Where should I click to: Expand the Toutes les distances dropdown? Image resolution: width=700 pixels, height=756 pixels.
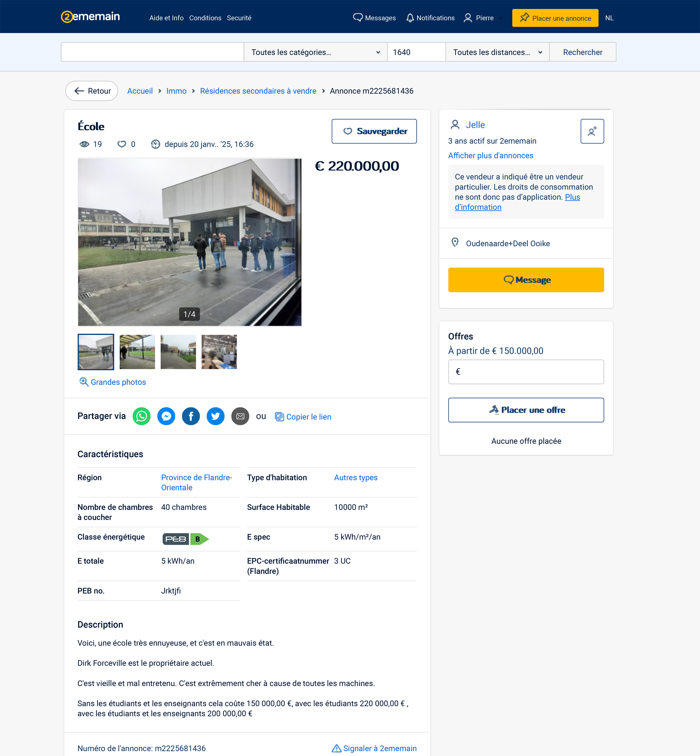(497, 52)
